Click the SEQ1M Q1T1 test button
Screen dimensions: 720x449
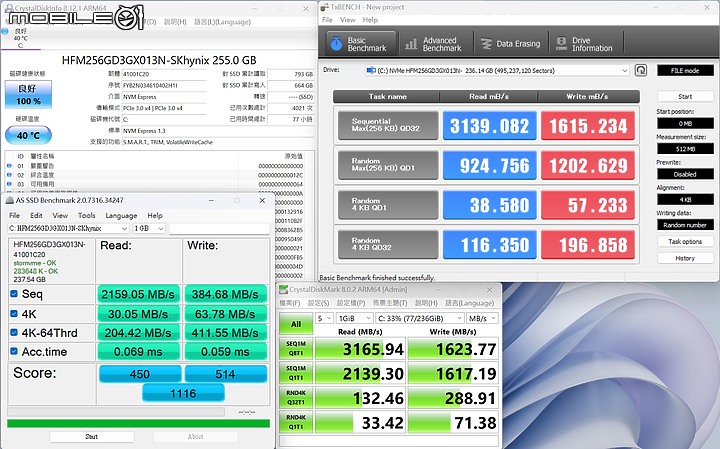point(296,373)
